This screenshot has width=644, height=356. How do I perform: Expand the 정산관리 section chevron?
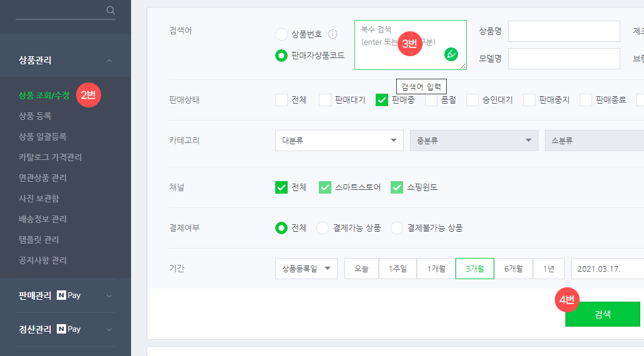coord(109,329)
